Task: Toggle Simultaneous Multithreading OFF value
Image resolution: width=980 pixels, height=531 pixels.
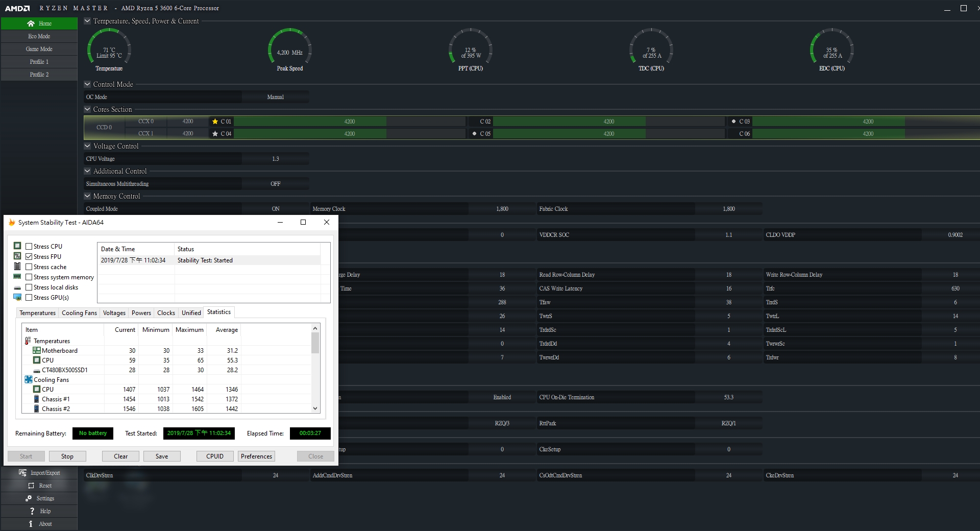Action: click(275, 184)
